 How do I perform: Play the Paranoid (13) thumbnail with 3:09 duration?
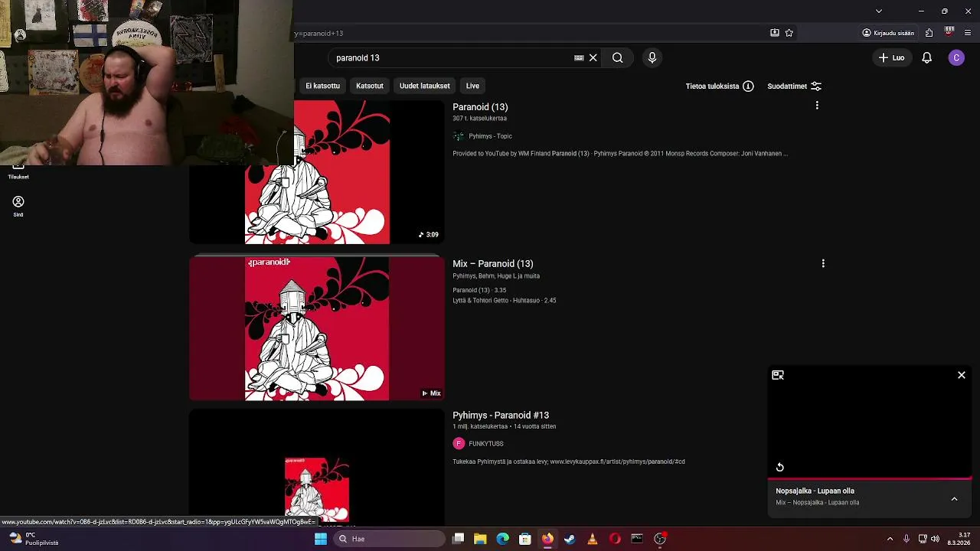[317, 172]
